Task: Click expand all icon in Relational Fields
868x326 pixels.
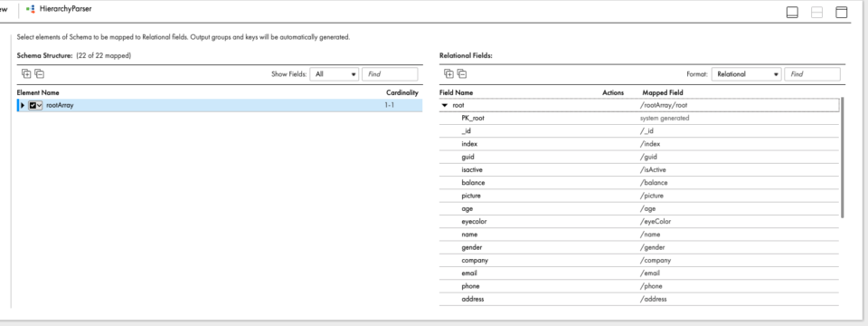Action: point(449,73)
